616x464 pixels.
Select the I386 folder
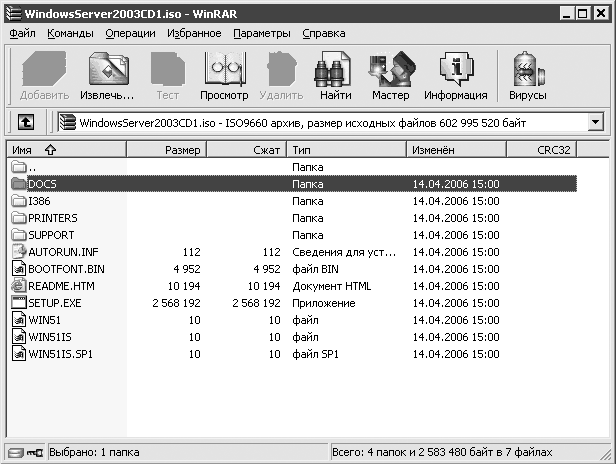[40, 201]
